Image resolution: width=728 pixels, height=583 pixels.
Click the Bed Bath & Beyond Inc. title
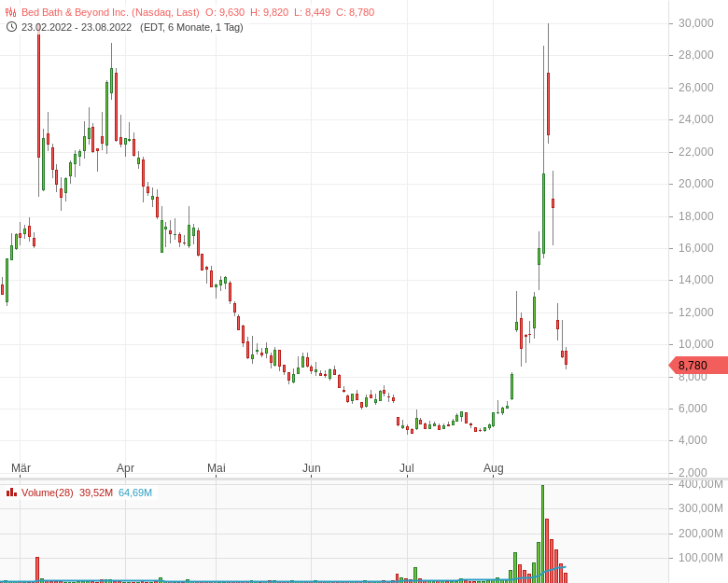coord(110,12)
